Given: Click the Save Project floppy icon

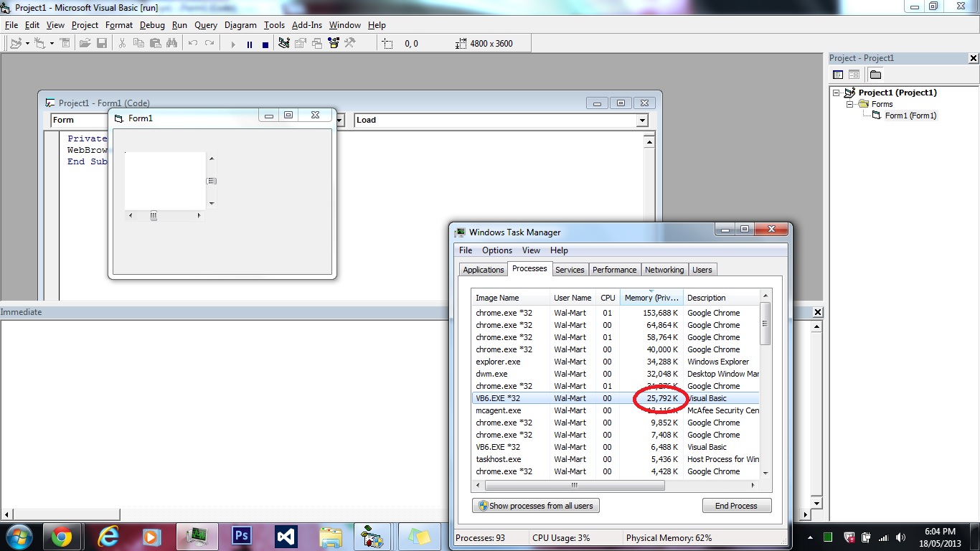Looking at the screenshot, I should [102, 44].
